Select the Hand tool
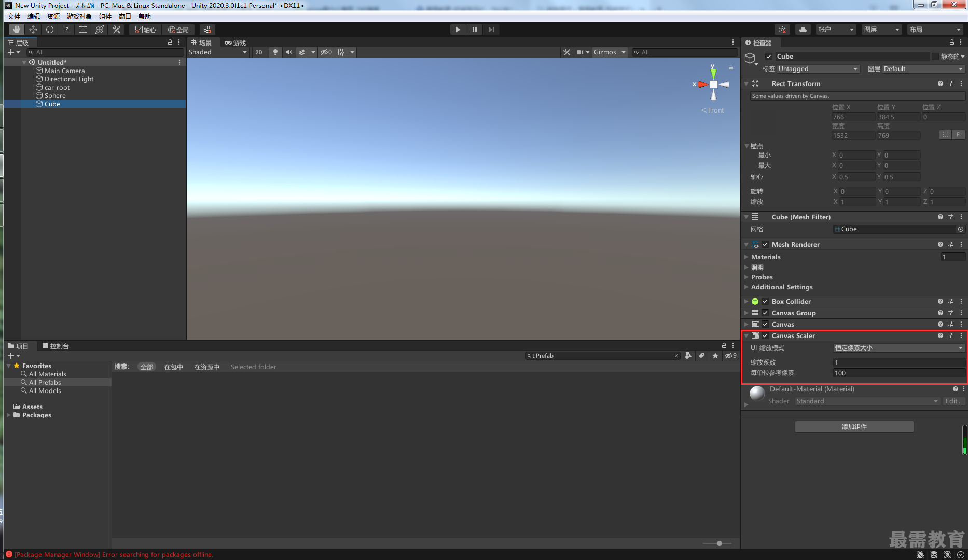This screenshot has width=968, height=560. point(17,30)
